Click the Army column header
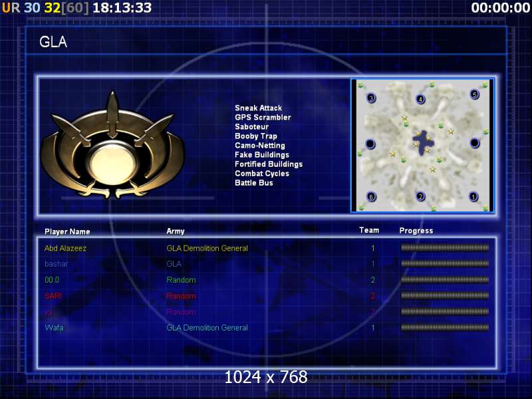The height and width of the screenshot is (399, 532). [x=176, y=231]
